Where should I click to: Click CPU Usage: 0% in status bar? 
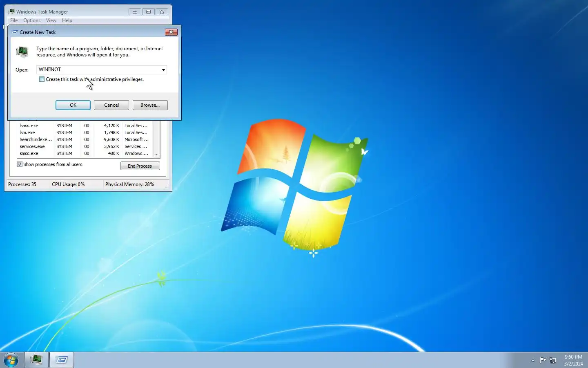(x=68, y=184)
